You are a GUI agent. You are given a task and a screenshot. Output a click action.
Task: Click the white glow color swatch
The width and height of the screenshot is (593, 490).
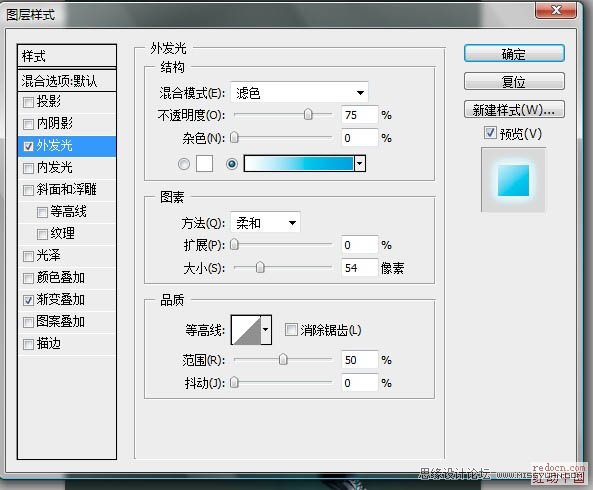(204, 164)
